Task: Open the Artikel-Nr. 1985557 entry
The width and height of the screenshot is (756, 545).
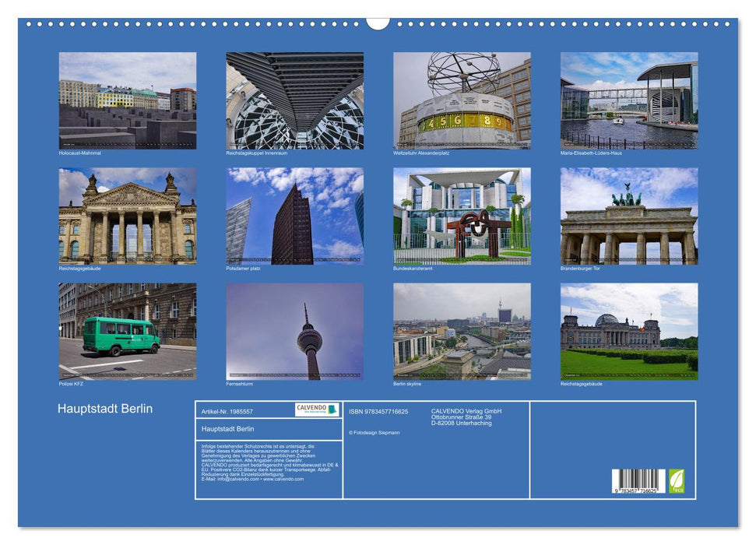Action: tap(226, 406)
